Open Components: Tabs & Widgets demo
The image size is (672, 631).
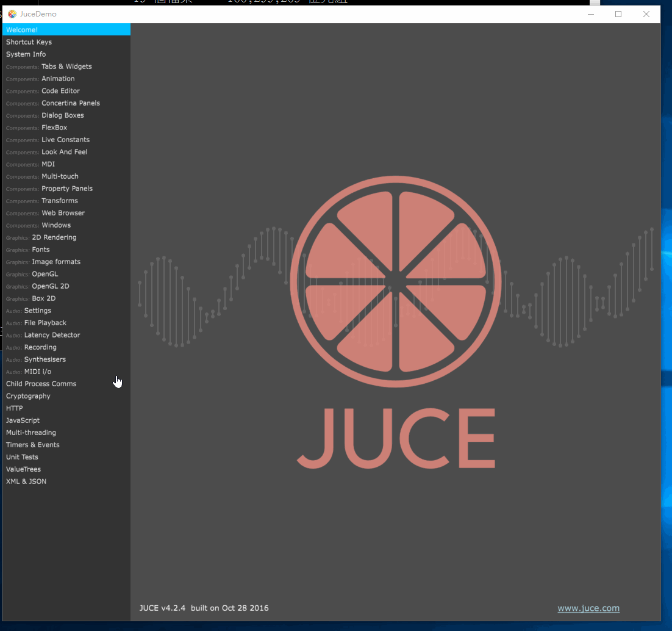[66, 67]
